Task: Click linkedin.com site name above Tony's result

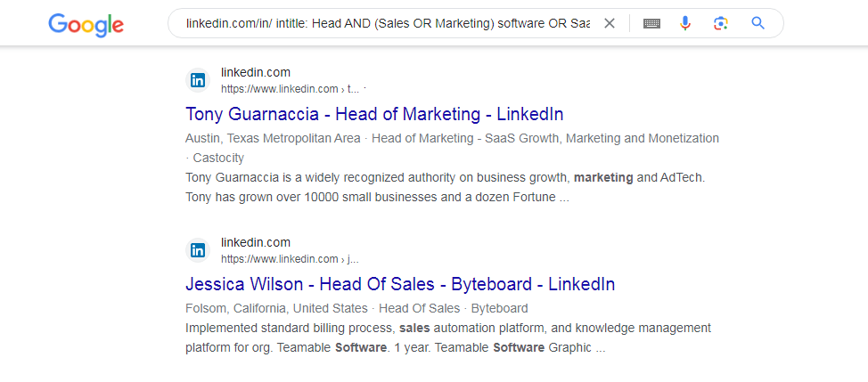Action: [255, 72]
